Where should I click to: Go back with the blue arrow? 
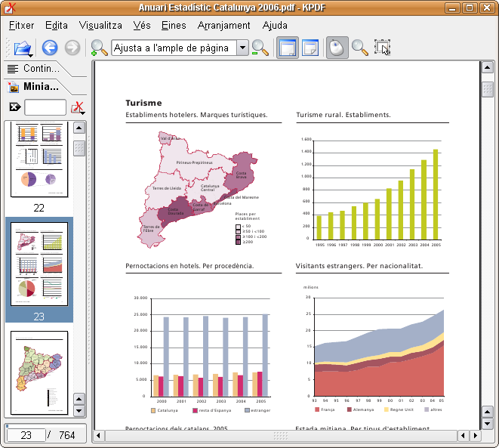click(x=50, y=48)
